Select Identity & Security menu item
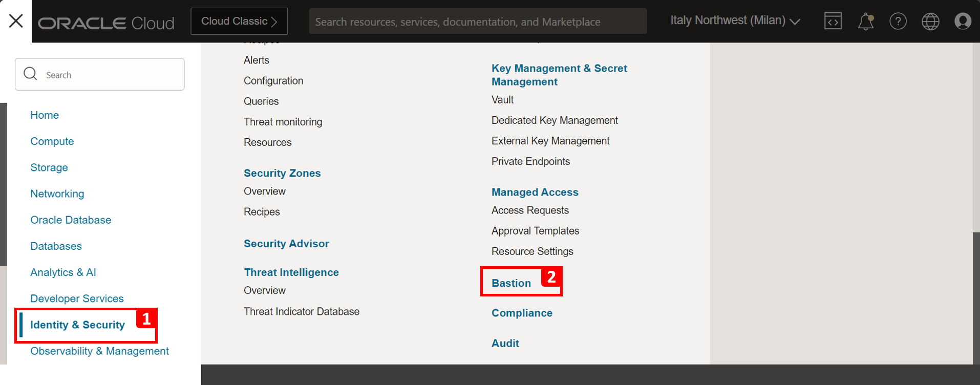980x385 pixels. (78, 325)
